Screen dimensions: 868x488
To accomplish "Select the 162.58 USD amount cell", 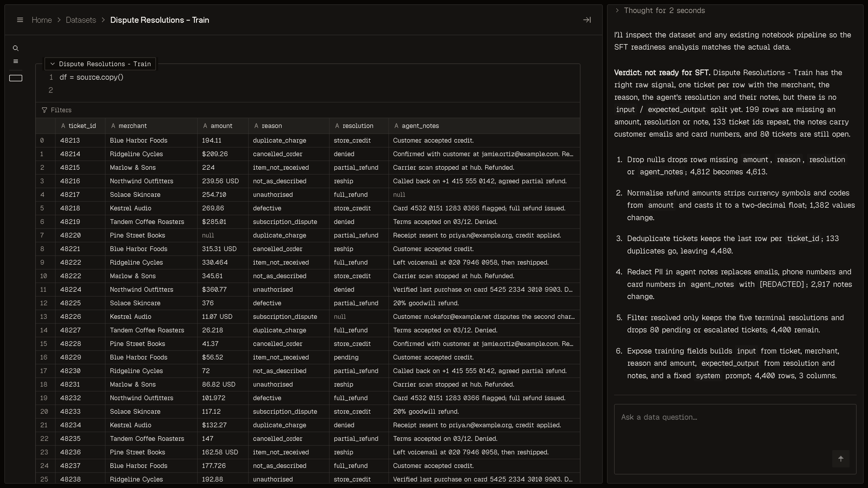I will tap(223, 452).
